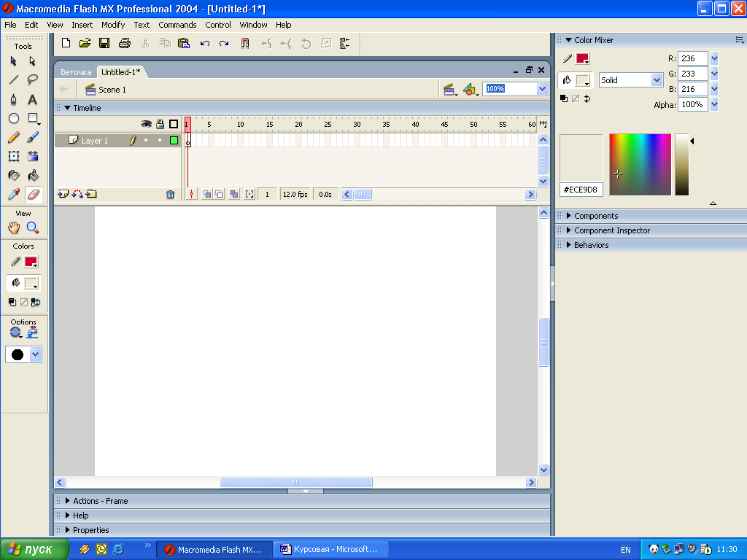The image size is (747, 560).
Task: Toggle the Faucet eraser option
Action: click(32, 332)
